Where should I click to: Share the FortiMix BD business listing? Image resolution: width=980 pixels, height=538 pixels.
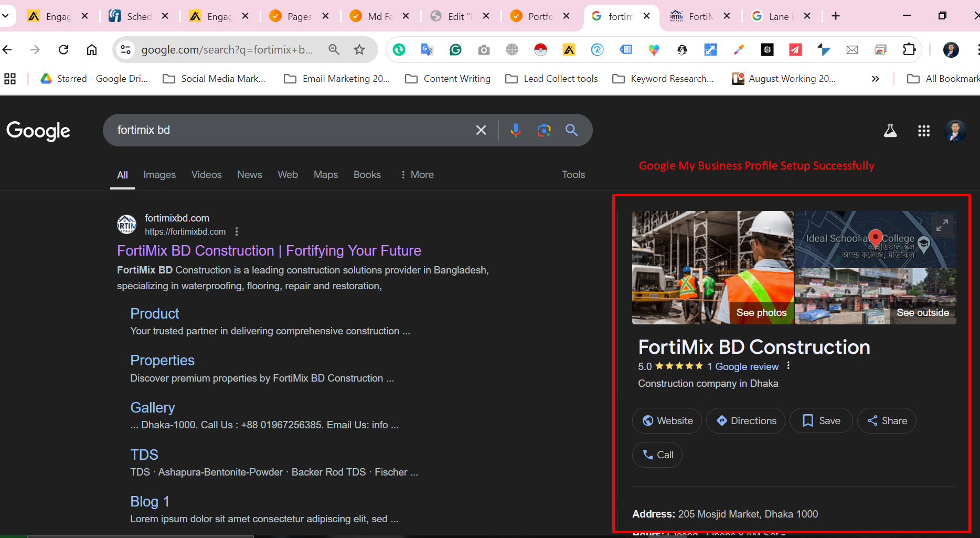(887, 421)
